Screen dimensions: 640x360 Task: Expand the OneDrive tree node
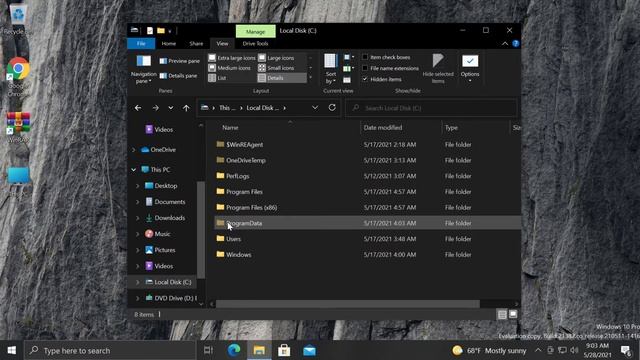pos(134,150)
